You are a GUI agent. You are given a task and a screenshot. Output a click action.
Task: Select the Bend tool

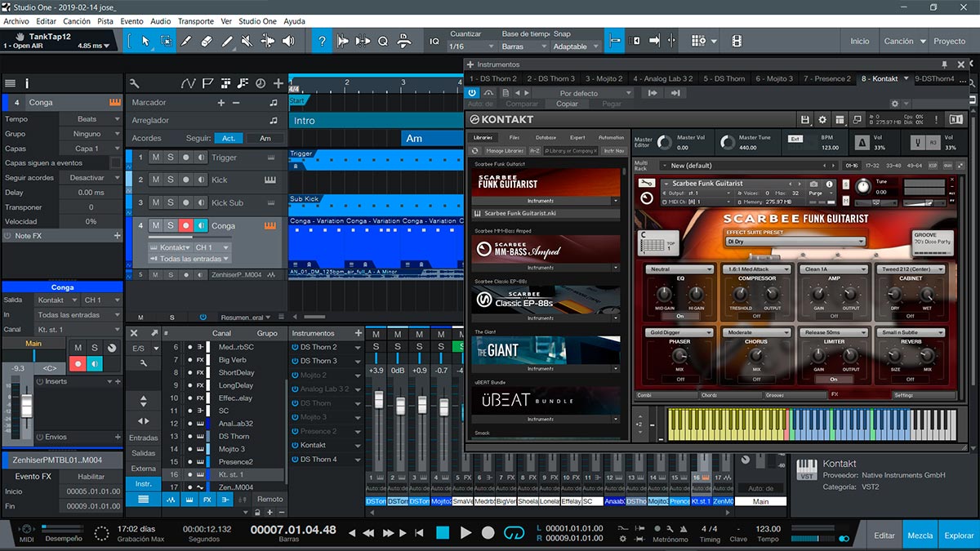pyautogui.click(x=268, y=41)
